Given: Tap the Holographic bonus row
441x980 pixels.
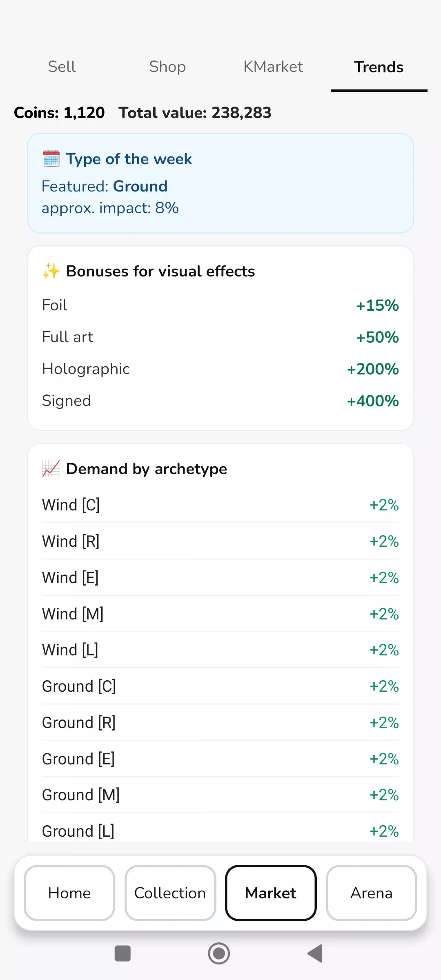Looking at the screenshot, I should click(x=220, y=369).
